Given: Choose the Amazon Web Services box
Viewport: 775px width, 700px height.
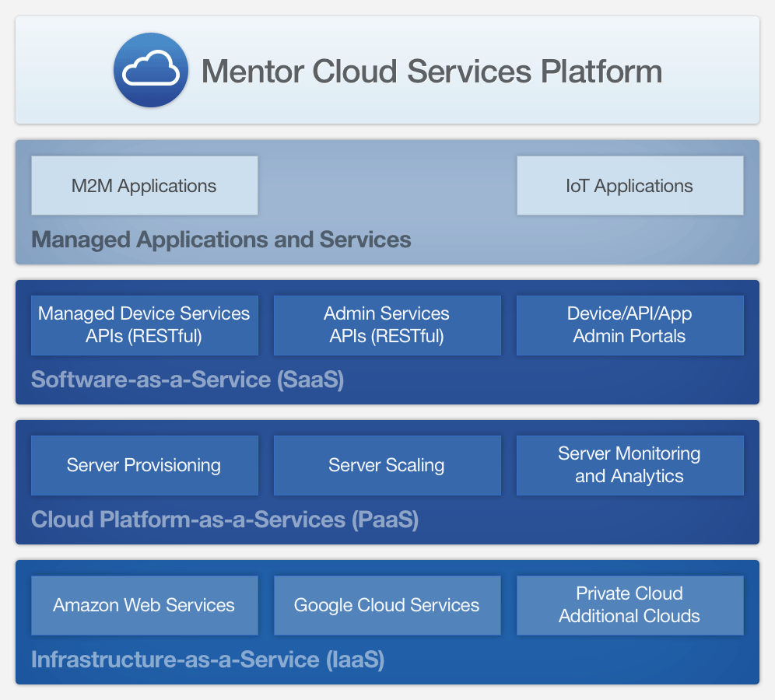Looking at the screenshot, I should pos(144,605).
